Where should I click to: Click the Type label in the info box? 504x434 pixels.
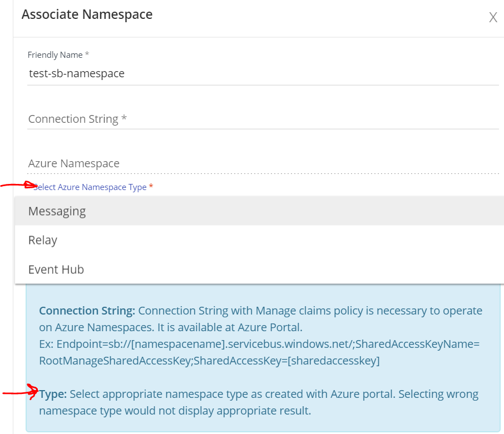click(x=51, y=393)
